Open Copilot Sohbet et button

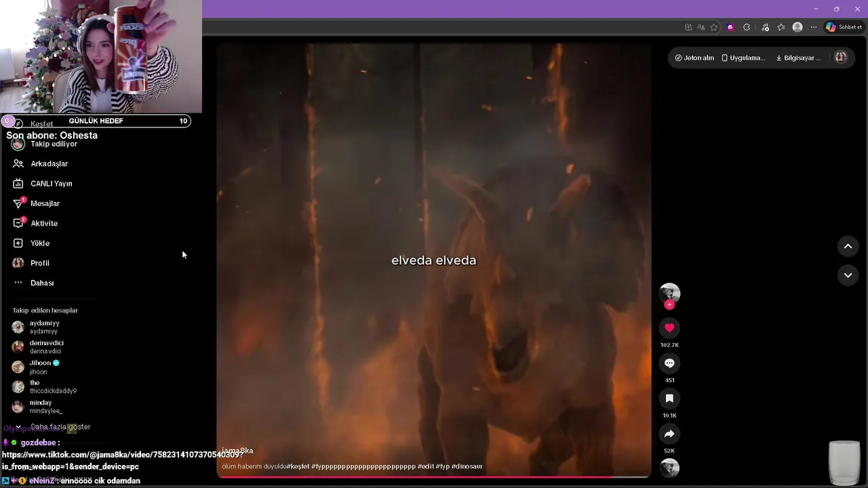click(x=844, y=27)
